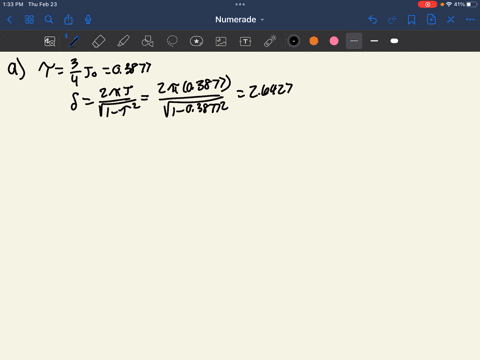Open the more options ellipsis menu
This screenshot has width=480, height=360.
(x=470, y=20)
